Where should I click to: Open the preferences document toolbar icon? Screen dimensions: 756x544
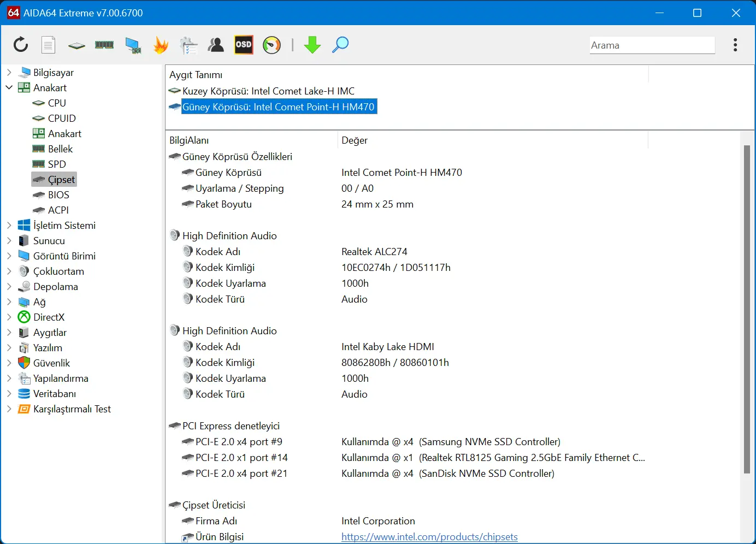[188, 45]
